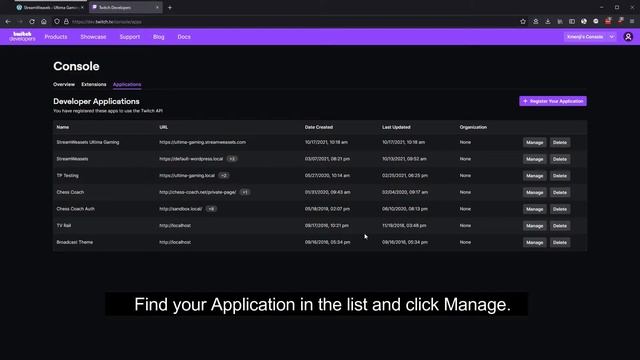Select the Applications tab
Viewport: 640px width, 360px height.
pos(127,84)
